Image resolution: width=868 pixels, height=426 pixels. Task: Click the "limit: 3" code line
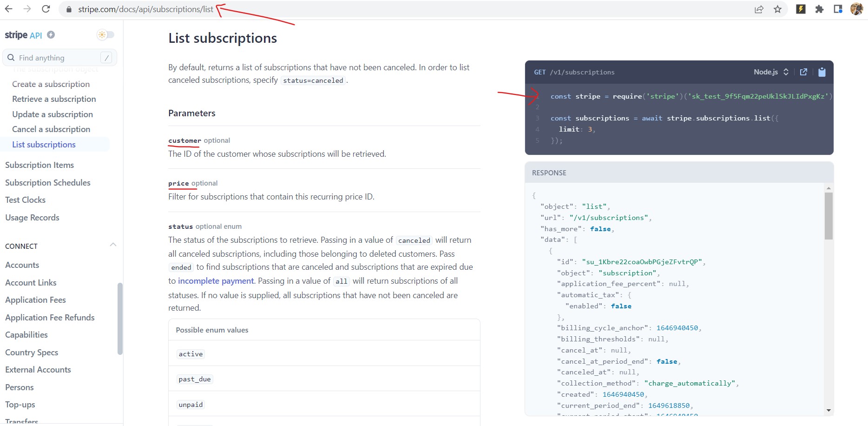pyautogui.click(x=577, y=129)
